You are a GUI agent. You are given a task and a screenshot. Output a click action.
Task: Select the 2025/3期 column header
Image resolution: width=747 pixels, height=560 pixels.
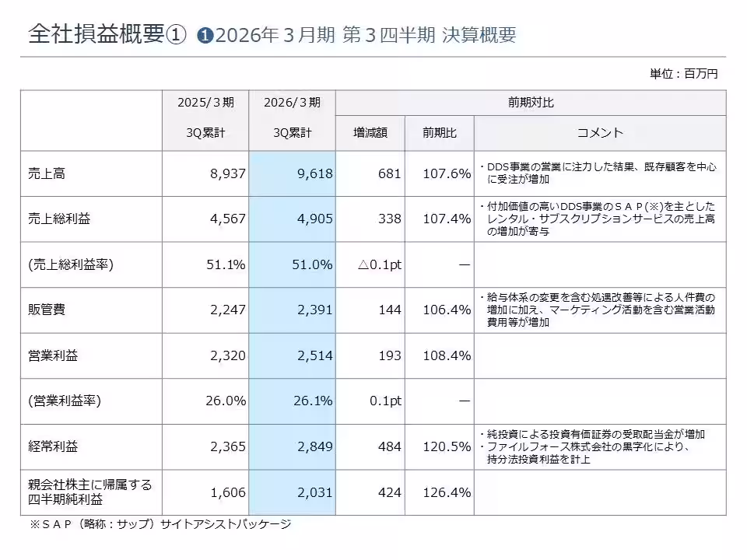[x=205, y=103]
